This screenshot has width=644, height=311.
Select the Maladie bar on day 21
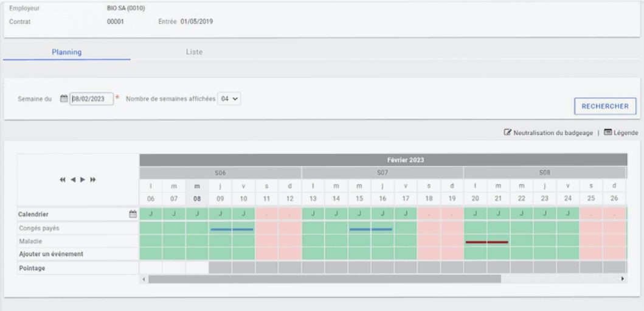498,242
